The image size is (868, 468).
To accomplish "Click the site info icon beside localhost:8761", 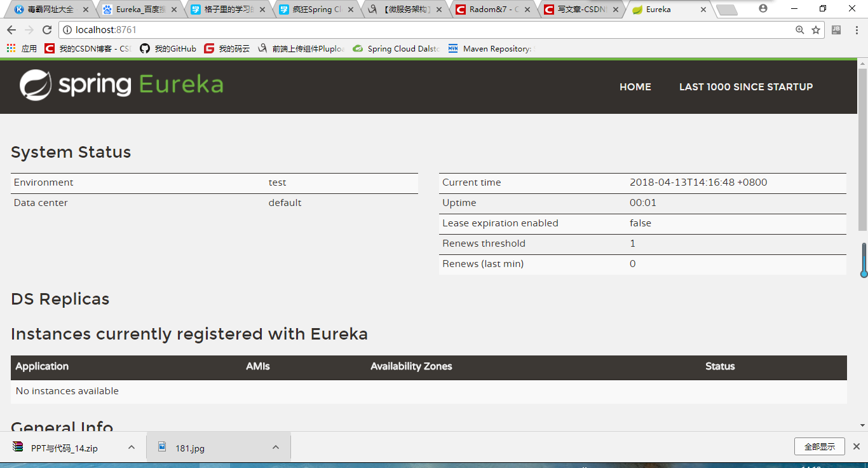I will (67, 30).
